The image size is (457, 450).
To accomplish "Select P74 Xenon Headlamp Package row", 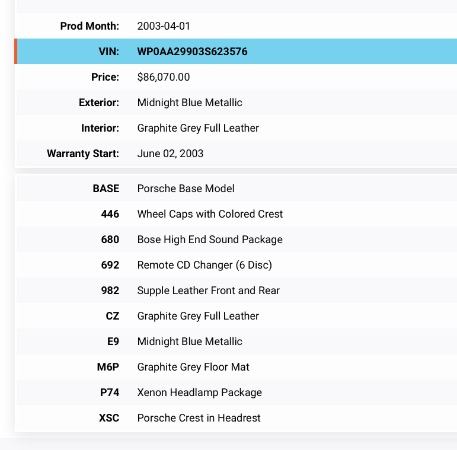I will coord(236,392).
